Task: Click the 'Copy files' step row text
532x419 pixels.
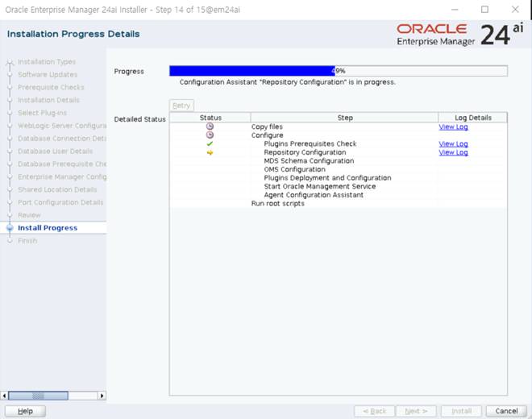Action: pos(267,127)
